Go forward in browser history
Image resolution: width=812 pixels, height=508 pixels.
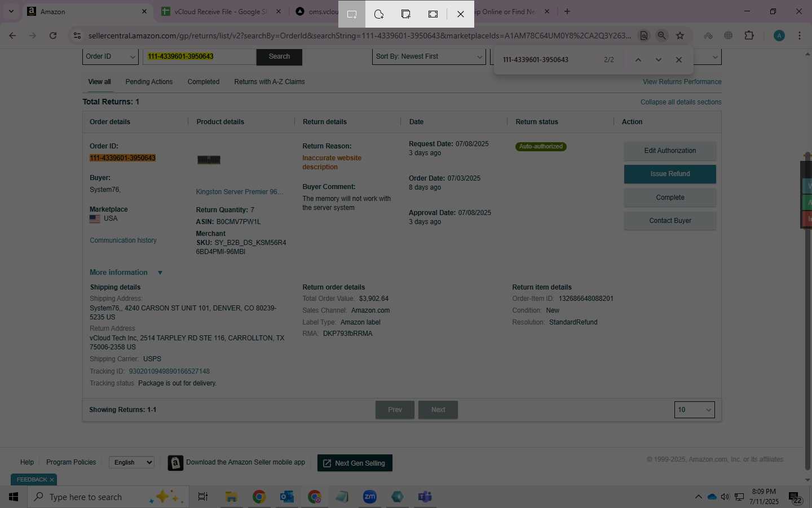(33, 36)
